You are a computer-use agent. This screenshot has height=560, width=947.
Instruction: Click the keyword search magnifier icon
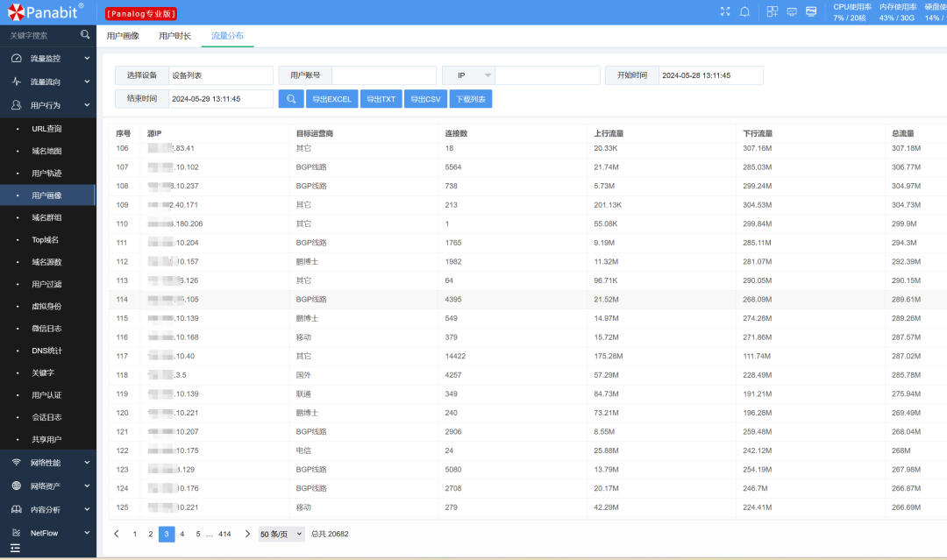click(x=85, y=35)
